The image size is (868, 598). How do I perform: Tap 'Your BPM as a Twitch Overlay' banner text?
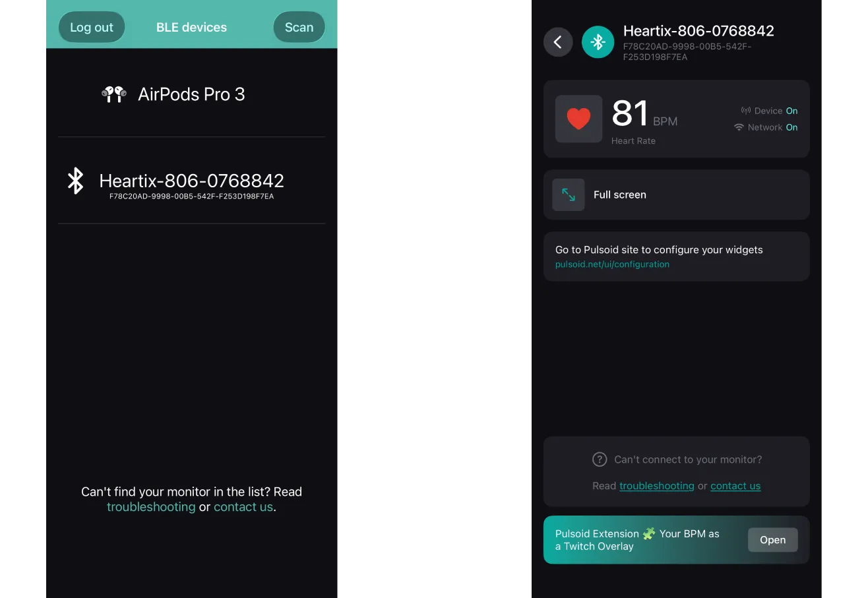tap(637, 540)
